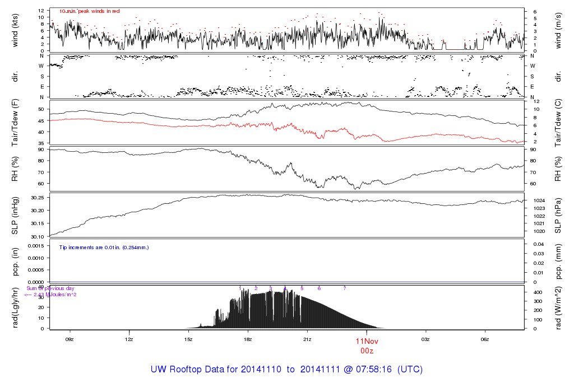
Task: Click the 12z time axis label
Action: tap(129, 339)
